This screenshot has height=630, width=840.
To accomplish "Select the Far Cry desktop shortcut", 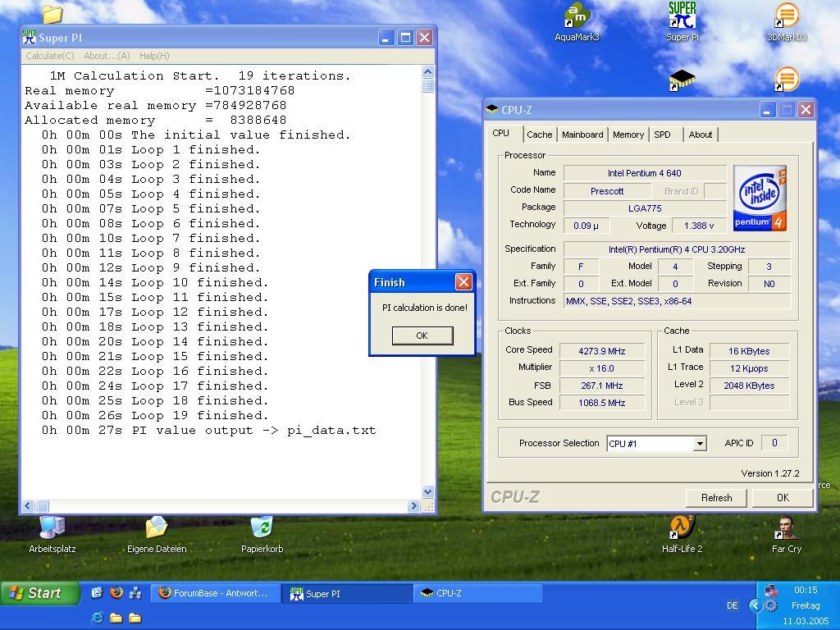I will pyautogui.click(x=787, y=535).
